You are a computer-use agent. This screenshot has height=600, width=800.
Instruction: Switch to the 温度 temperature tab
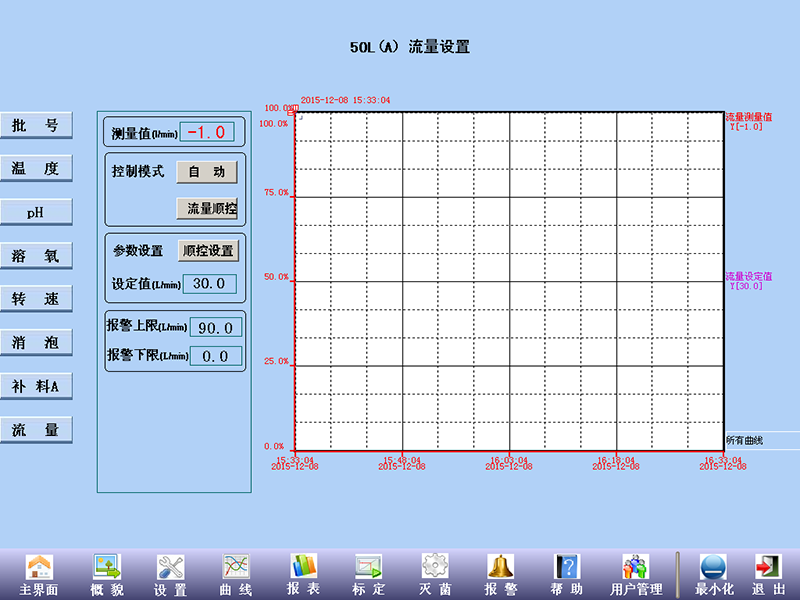point(36,169)
